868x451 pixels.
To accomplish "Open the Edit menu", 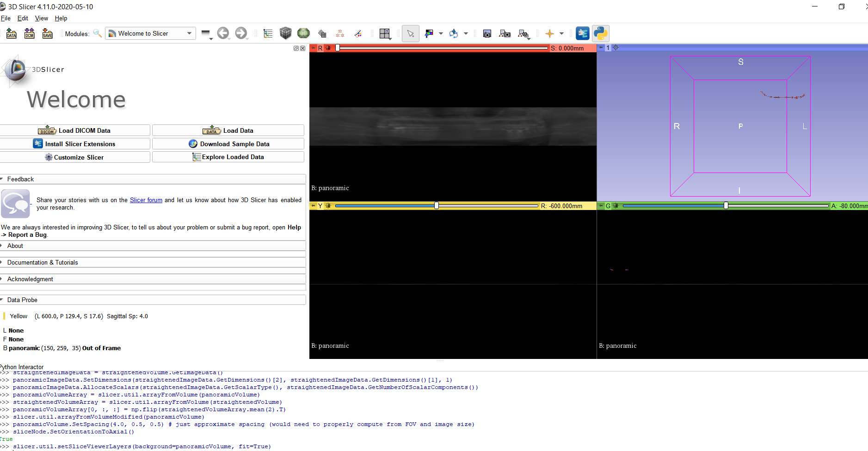I will point(23,19).
